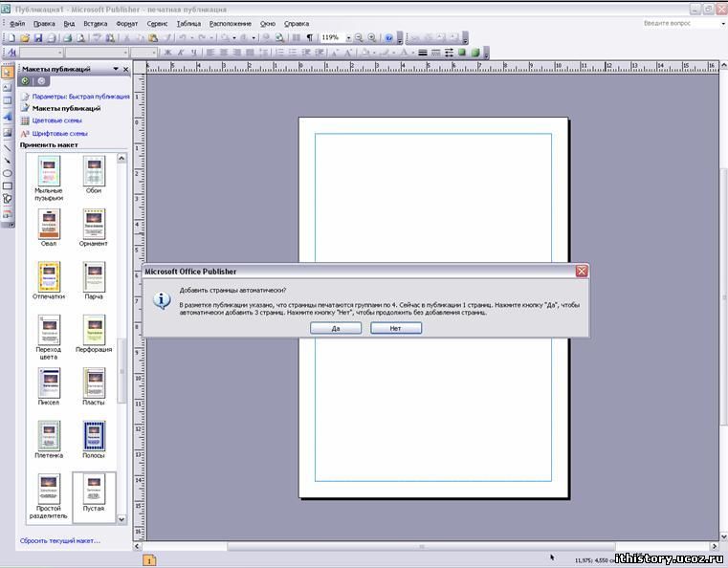
Task: Click the Paste clipboard icon
Action: pyautogui.click(x=153, y=37)
